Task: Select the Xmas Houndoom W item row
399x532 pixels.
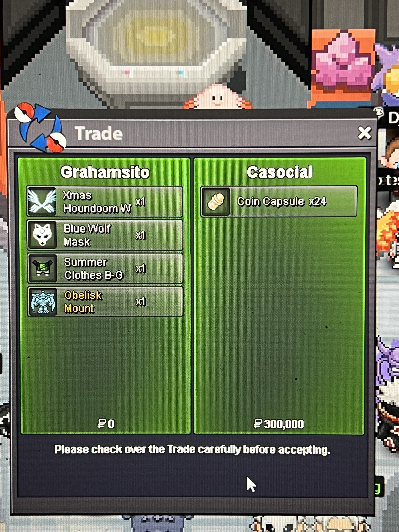Action: pos(105,201)
